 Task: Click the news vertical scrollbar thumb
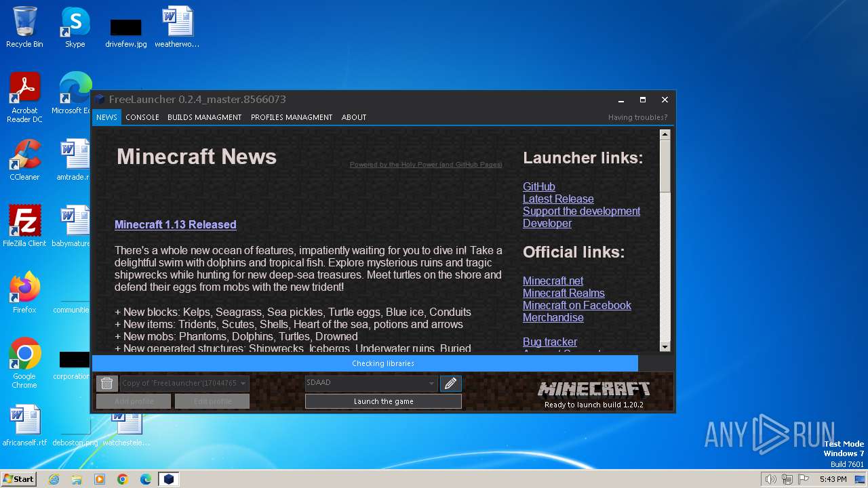(x=665, y=166)
